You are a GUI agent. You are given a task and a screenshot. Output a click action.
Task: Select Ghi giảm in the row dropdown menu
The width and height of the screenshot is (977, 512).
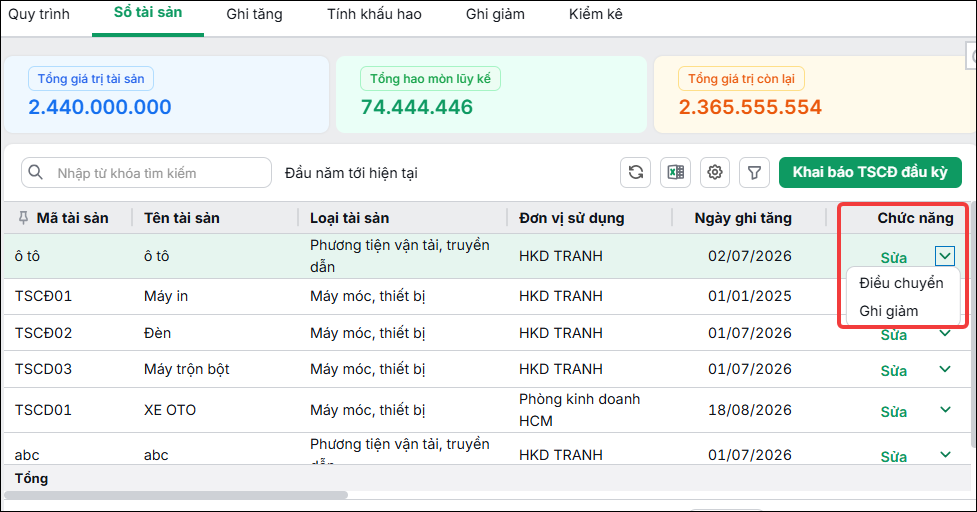(x=889, y=311)
